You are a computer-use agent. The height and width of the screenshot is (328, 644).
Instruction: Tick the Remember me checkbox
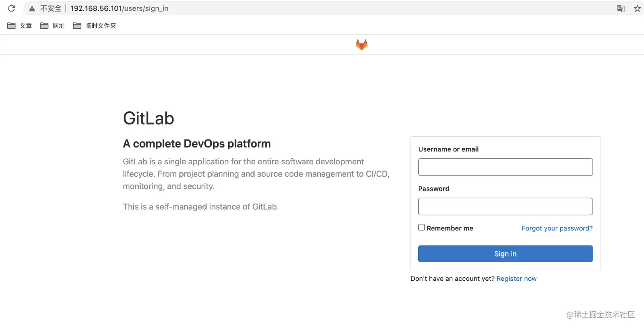click(421, 228)
